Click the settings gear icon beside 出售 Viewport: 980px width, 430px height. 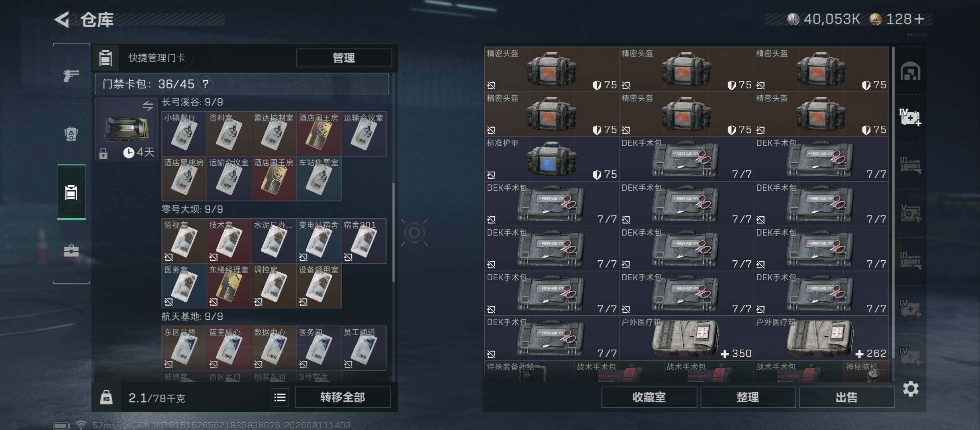[x=911, y=389]
